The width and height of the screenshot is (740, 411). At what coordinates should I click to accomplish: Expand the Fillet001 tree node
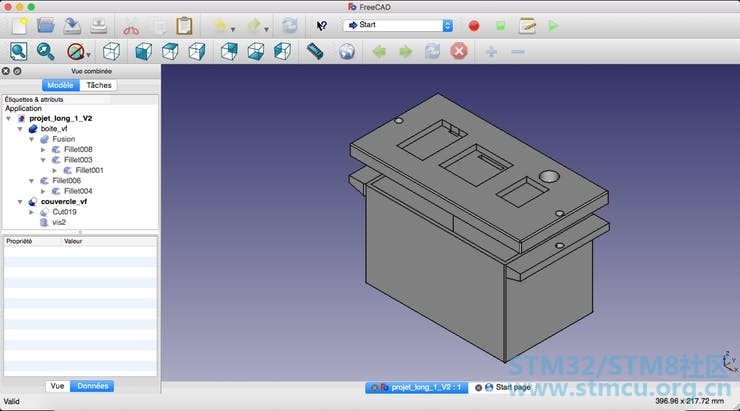click(54, 170)
